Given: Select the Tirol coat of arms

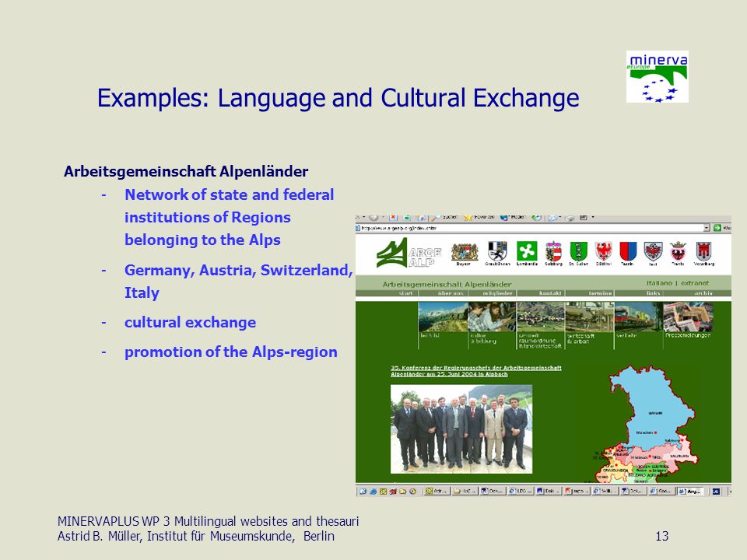Looking at the screenshot, I should [653, 253].
